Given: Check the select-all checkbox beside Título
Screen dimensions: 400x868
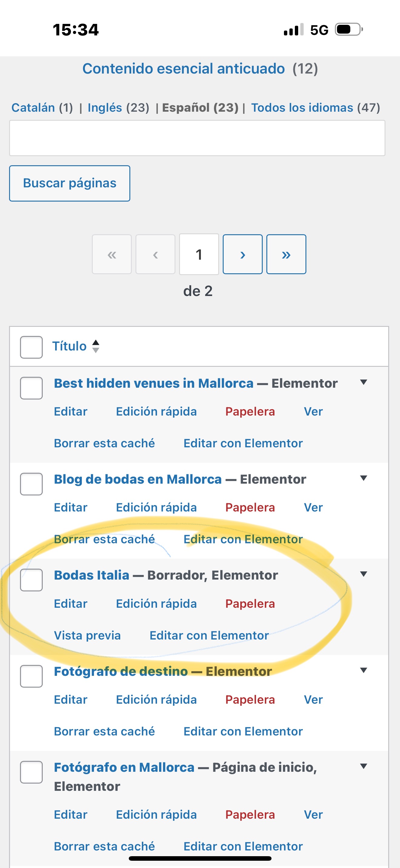Looking at the screenshot, I should [x=32, y=347].
